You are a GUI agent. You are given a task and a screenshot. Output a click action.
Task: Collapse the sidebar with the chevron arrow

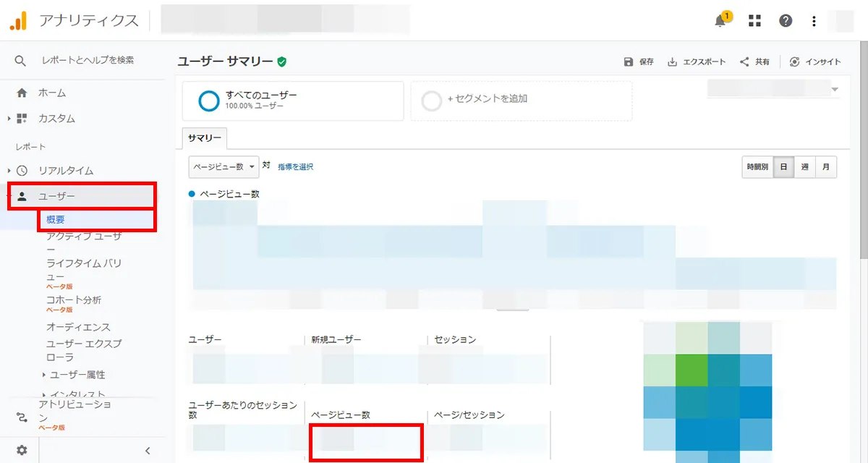[148, 449]
